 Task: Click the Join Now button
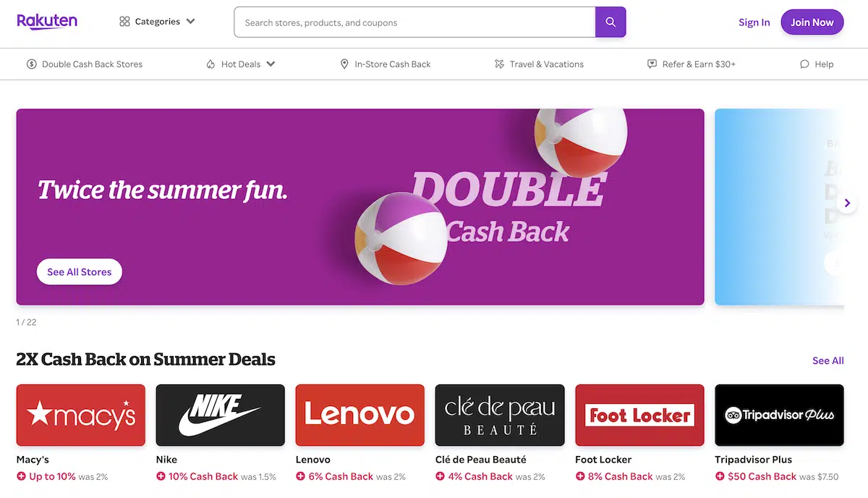812,22
